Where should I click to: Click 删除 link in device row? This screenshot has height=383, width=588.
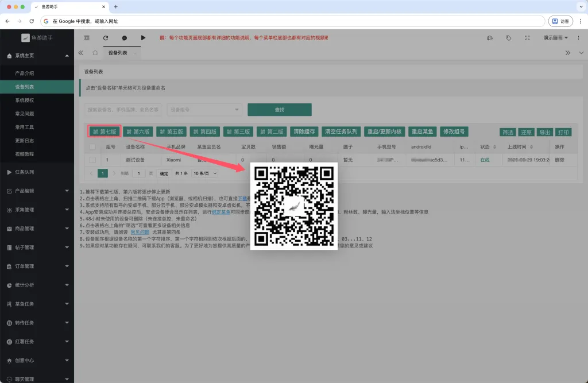pos(559,160)
